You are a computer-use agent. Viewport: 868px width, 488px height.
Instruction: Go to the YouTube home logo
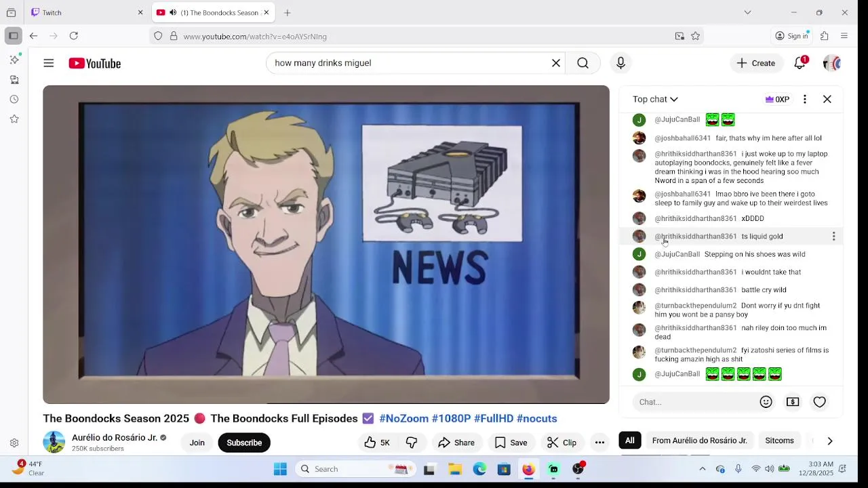95,63
